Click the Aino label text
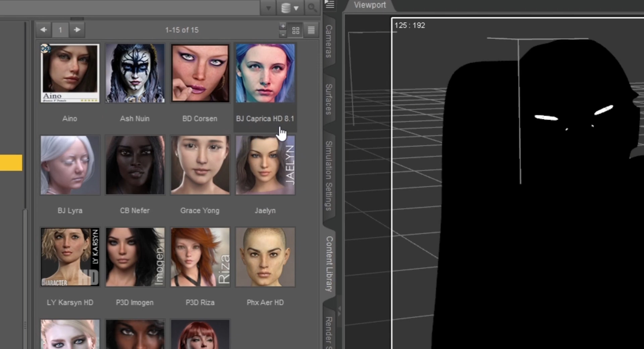Screen dimensions: 644x349 (x=70, y=118)
